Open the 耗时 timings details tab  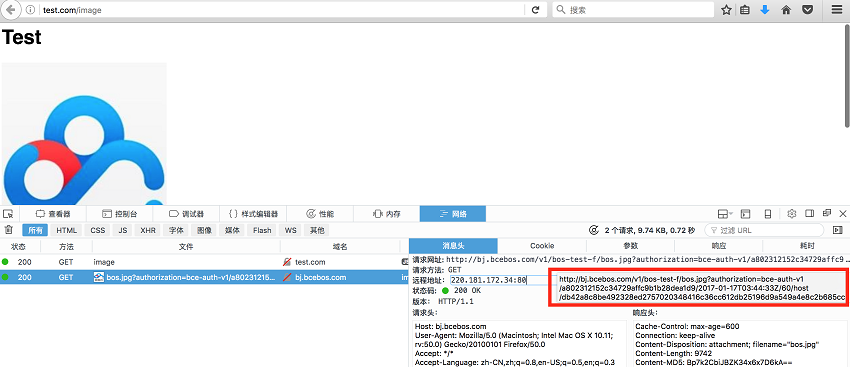807,246
